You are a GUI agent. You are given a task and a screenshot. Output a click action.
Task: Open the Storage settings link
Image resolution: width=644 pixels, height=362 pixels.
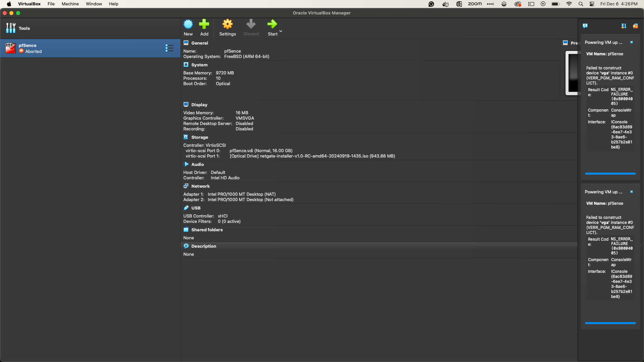coord(200,137)
